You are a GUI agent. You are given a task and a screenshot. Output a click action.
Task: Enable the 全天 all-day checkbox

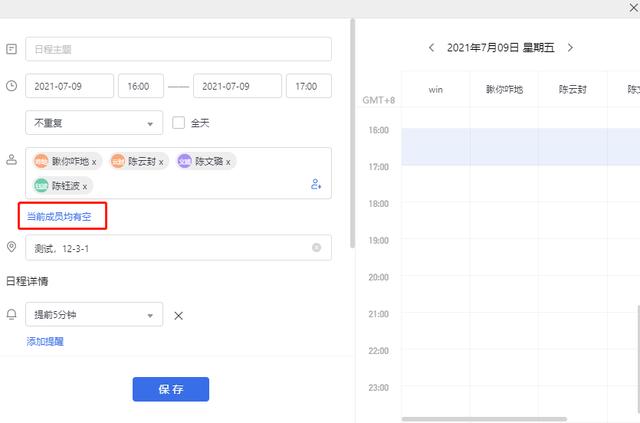click(179, 123)
